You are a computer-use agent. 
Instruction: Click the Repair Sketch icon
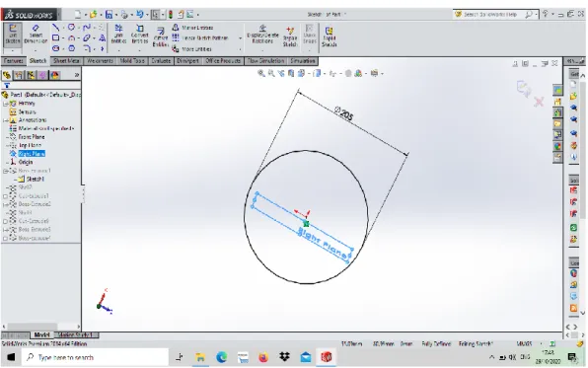click(290, 37)
